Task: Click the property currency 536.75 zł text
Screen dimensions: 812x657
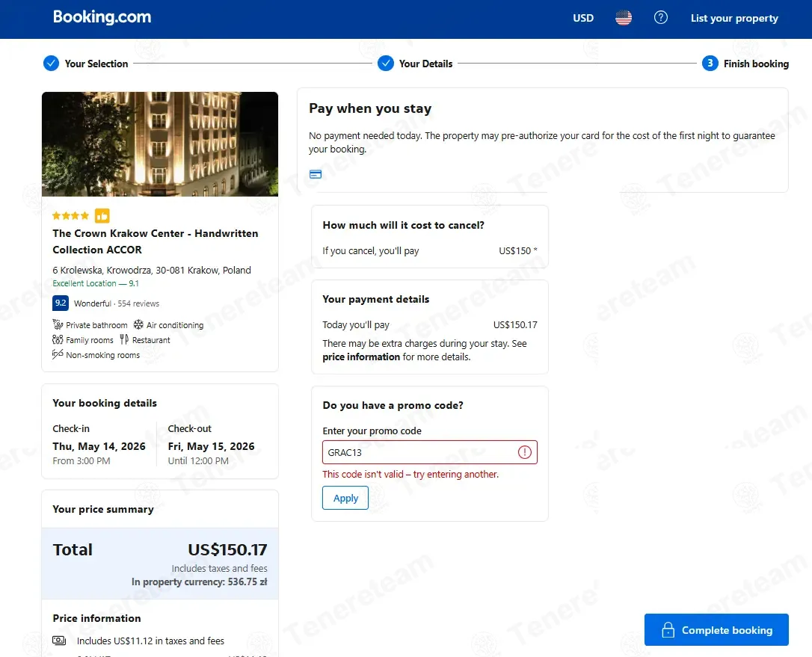Action: click(x=200, y=582)
